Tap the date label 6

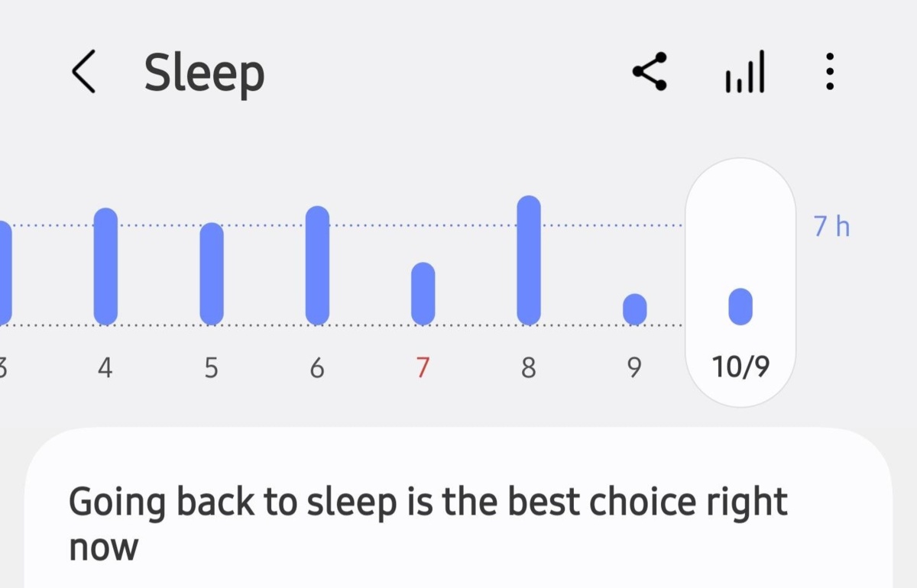317,368
